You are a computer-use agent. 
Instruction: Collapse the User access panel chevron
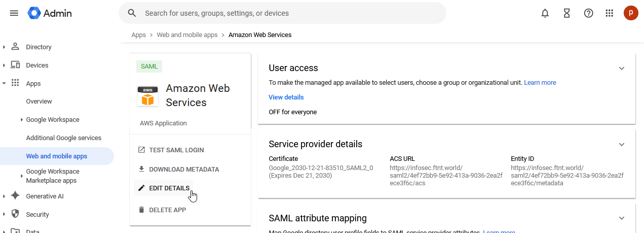[622, 69]
